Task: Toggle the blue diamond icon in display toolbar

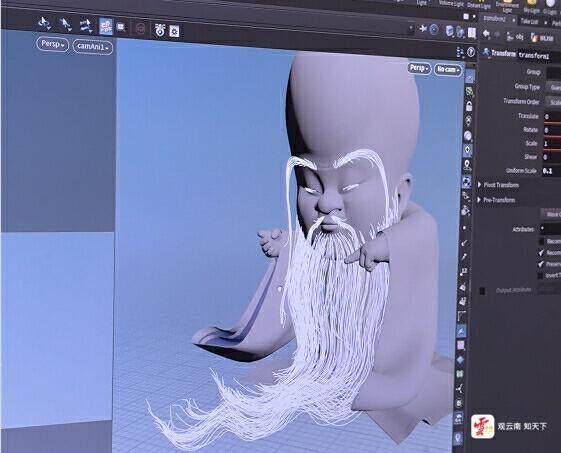Action: coord(460,359)
